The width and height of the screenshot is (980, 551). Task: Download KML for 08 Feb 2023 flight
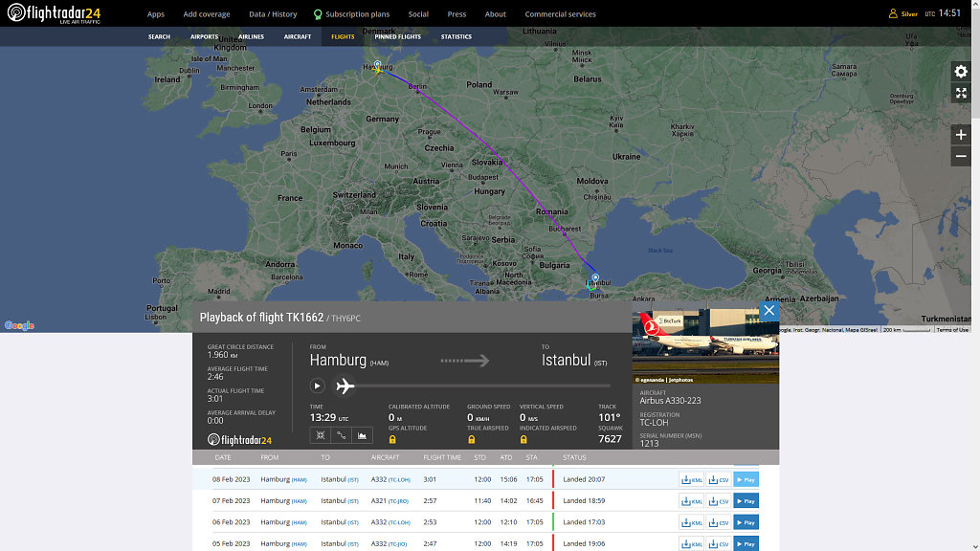point(692,479)
